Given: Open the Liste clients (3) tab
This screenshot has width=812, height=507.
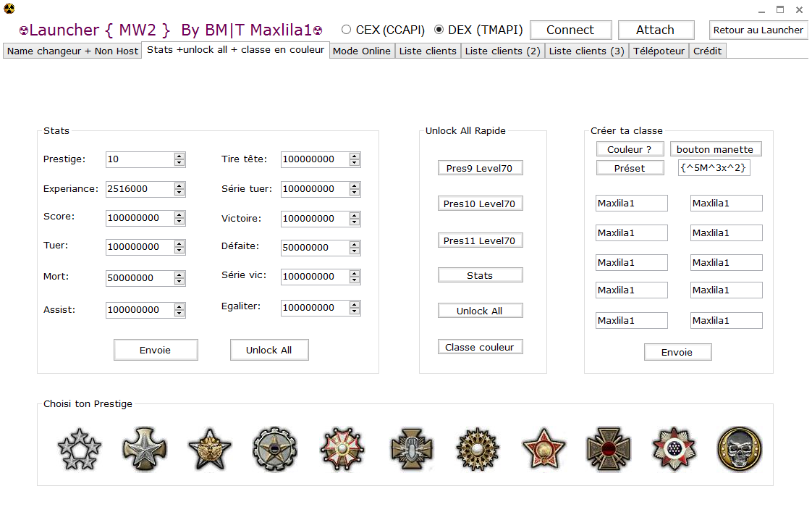Looking at the screenshot, I should (x=586, y=51).
